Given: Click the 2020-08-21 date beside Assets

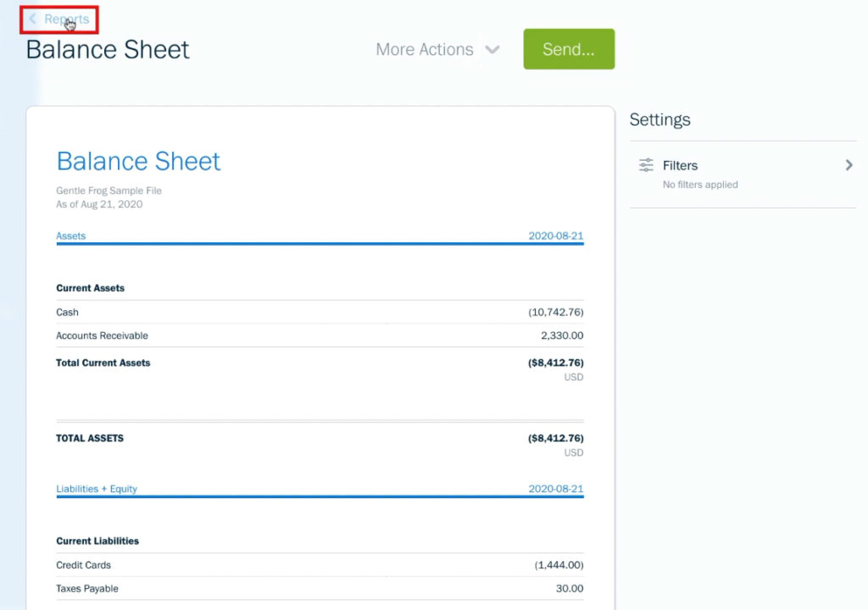Looking at the screenshot, I should [x=554, y=236].
